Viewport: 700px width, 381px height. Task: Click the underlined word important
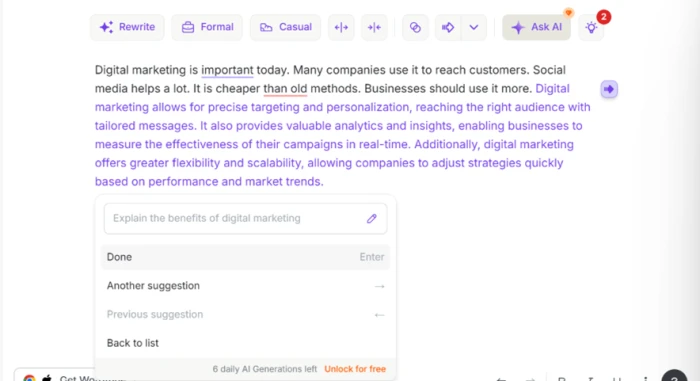[x=227, y=70]
